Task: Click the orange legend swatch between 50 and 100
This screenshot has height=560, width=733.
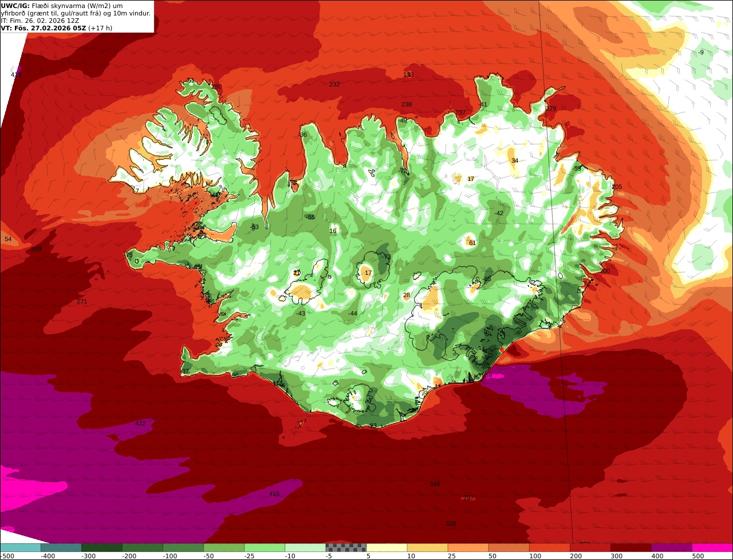Action: (509, 547)
